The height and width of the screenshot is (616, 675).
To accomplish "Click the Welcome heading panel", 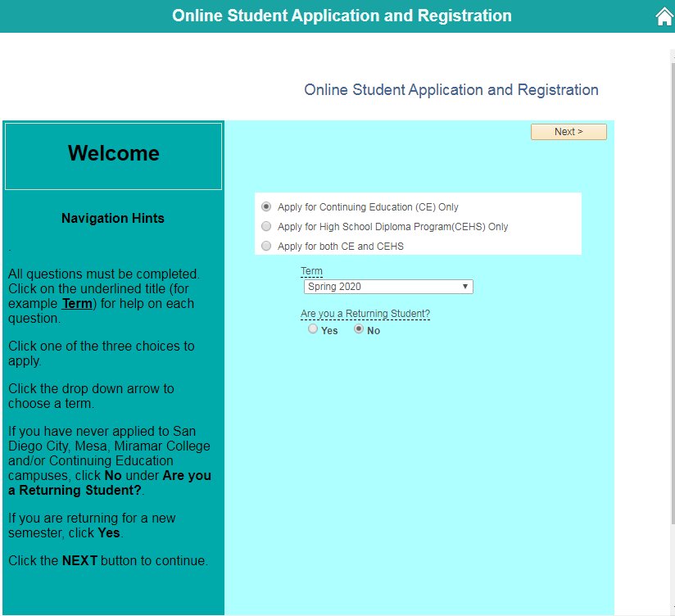I will pos(114,156).
